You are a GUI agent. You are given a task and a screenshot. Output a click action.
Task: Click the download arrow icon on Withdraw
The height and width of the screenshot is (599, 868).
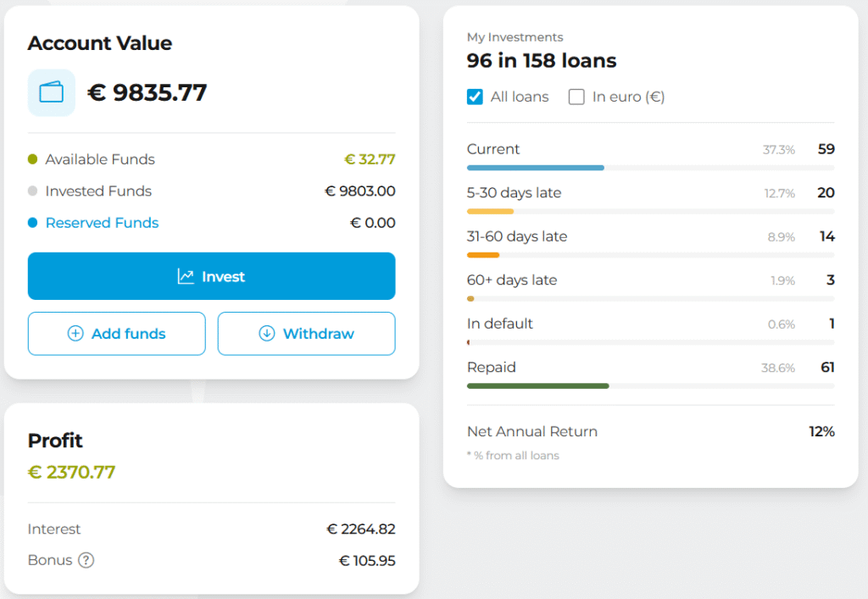coord(267,334)
